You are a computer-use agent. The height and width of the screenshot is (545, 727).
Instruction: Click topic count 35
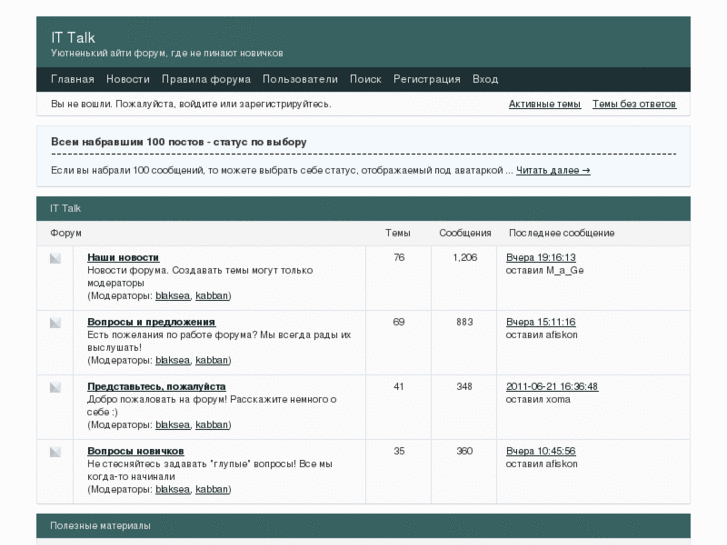point(399,451)
